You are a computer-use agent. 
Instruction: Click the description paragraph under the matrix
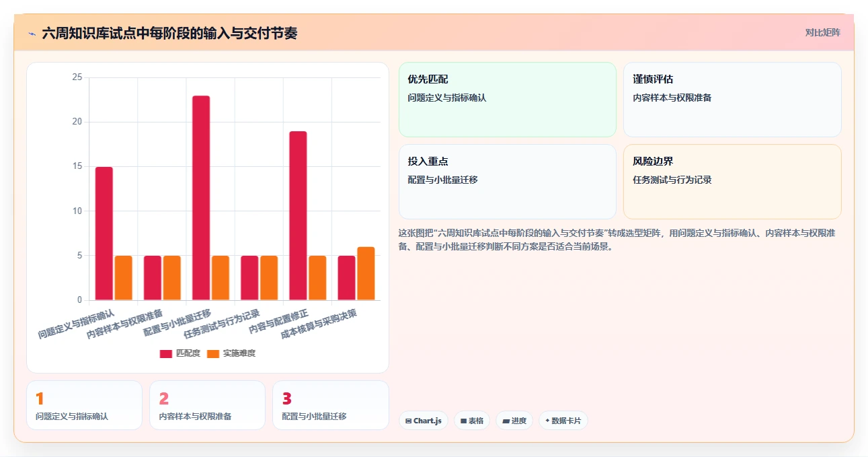pos(617,240)
